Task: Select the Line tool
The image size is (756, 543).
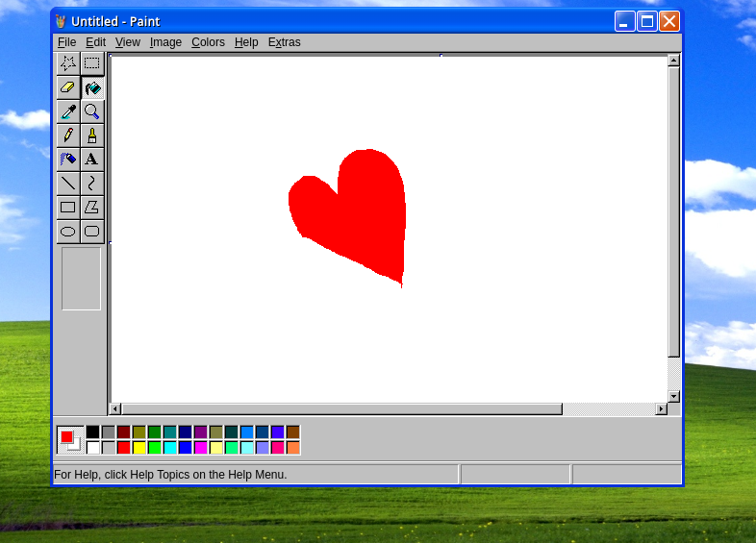Action: 68,184
